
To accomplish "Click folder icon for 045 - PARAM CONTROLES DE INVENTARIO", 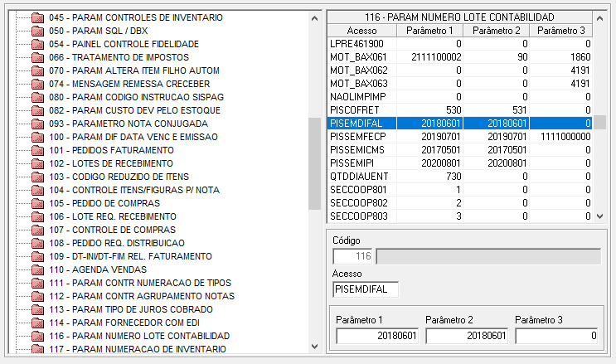I will (x=37, y=17).
